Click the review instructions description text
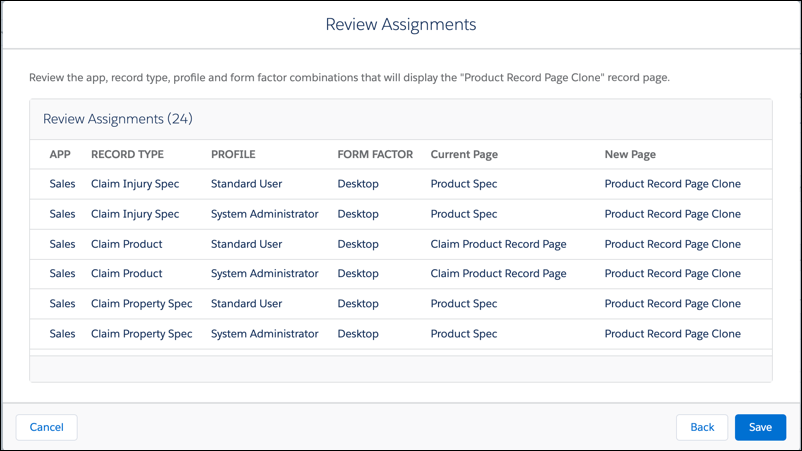 (x=349, y=78)
